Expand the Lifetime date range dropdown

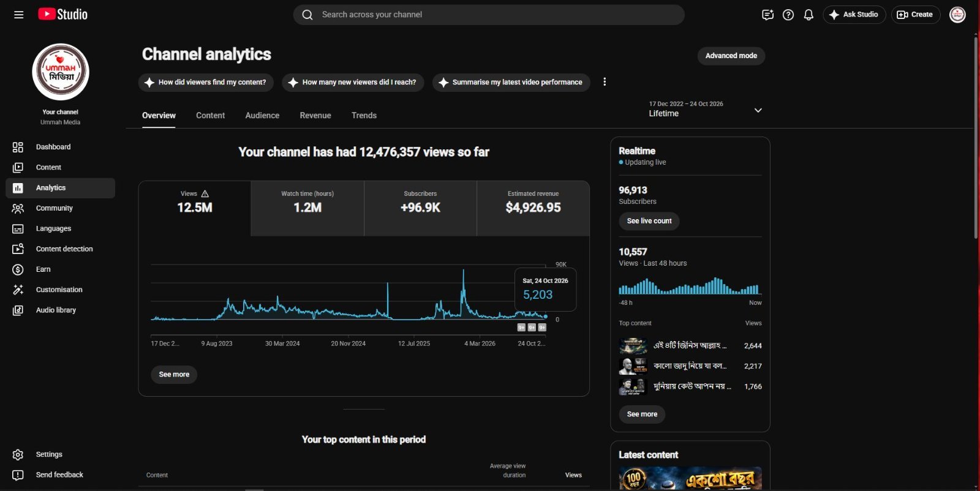[758, 110]
